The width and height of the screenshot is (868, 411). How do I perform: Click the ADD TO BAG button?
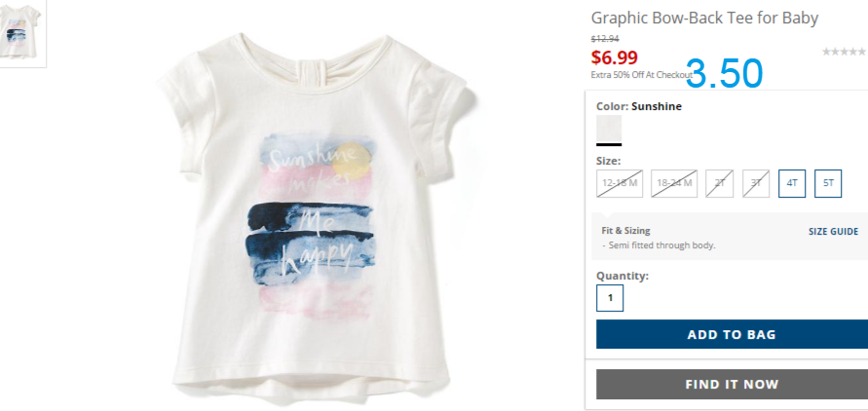[x=732, y=334]
